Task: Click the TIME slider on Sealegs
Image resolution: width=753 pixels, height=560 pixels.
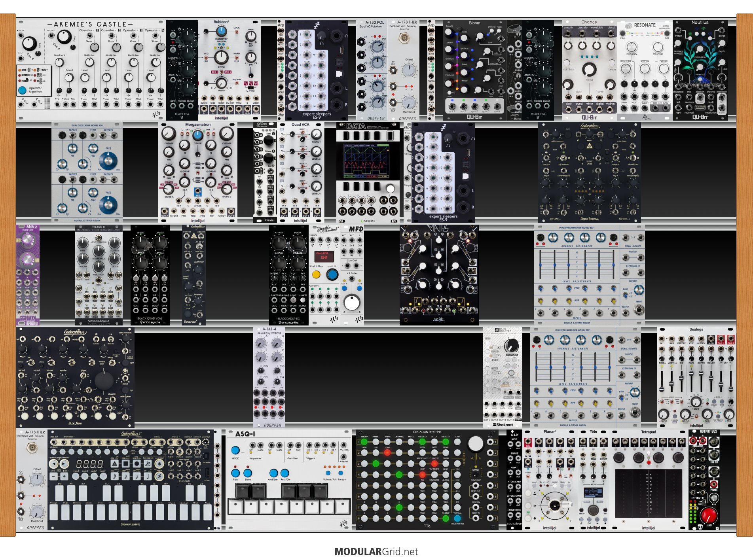Action: [662, 379]
